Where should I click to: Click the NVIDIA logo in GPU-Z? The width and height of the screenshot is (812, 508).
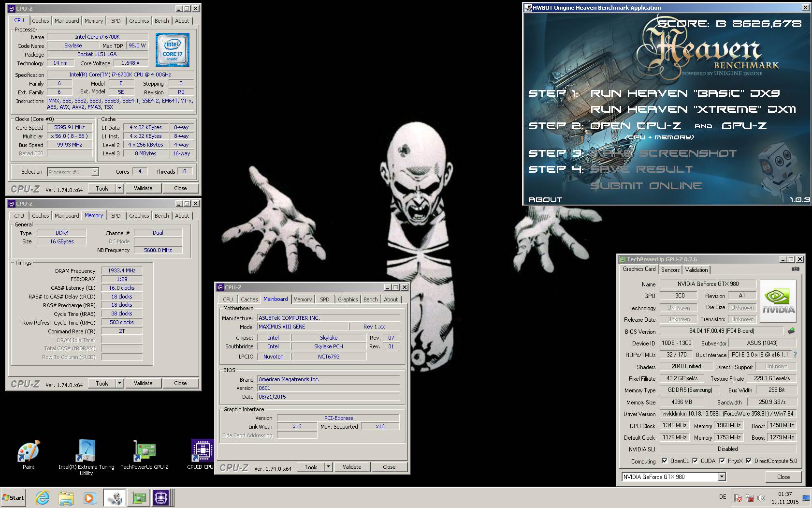778,301
